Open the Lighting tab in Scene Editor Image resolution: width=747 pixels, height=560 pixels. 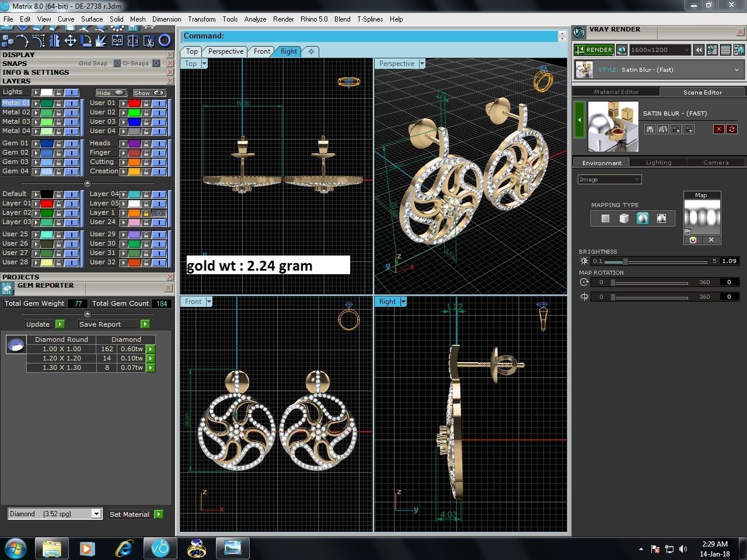coord(658,163)
